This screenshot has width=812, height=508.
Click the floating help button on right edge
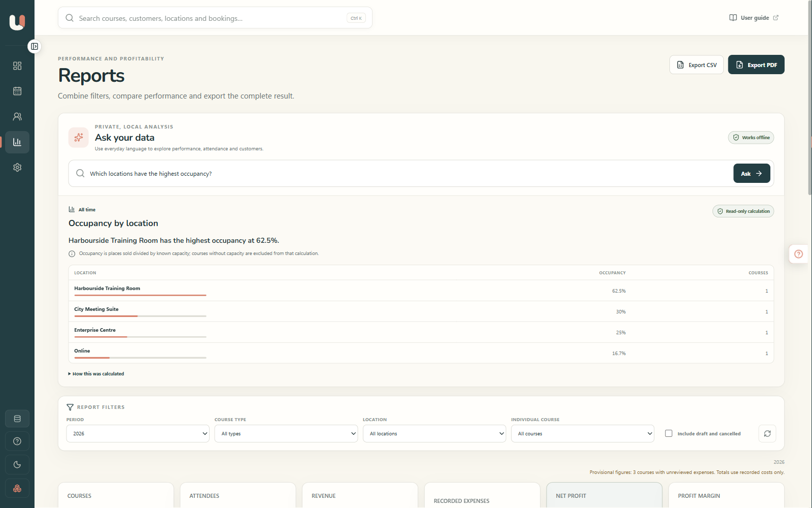pos(799,254)
